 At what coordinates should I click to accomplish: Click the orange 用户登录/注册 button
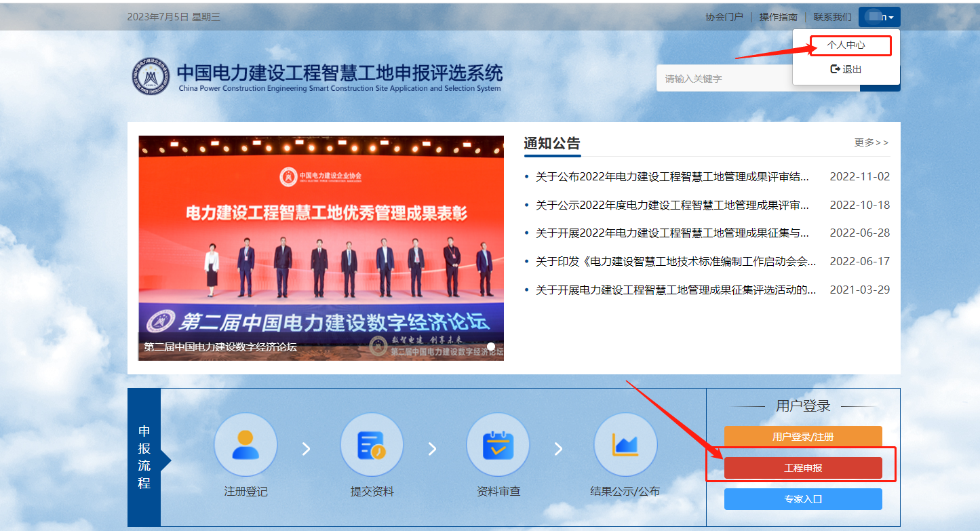(803, 437)
